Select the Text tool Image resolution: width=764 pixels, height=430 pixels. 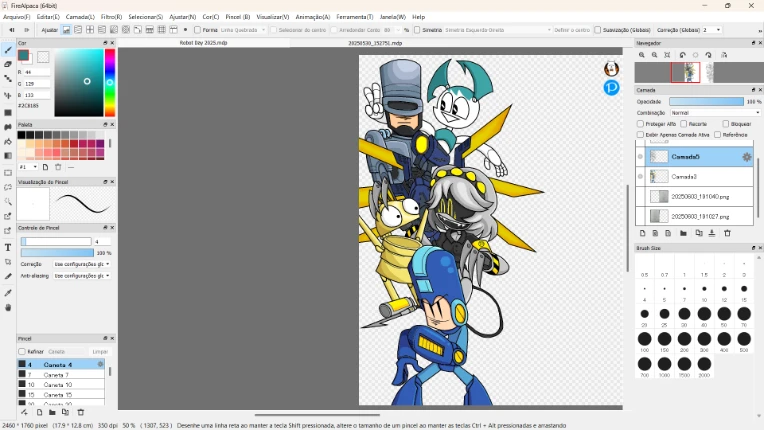8,247
